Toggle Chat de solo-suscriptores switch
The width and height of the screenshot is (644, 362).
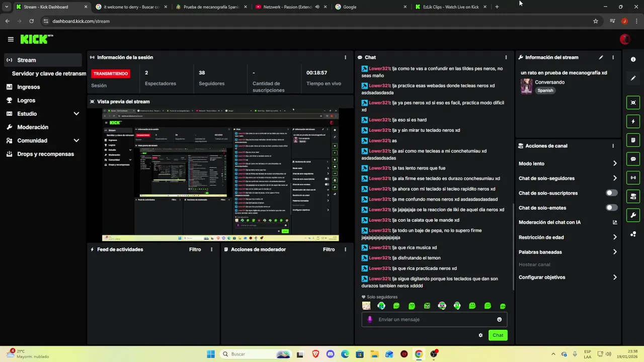pyautogui.click(x=611, y=193)
